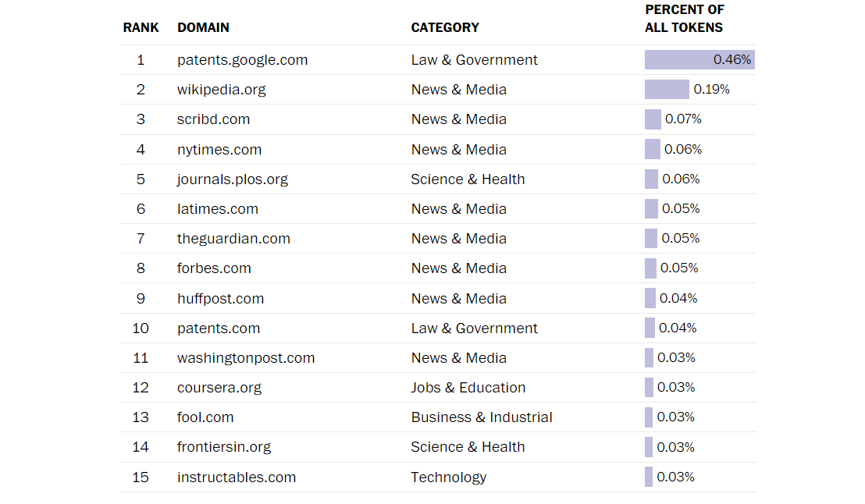Click the forbes.com domain text

(x=214, y=268)
